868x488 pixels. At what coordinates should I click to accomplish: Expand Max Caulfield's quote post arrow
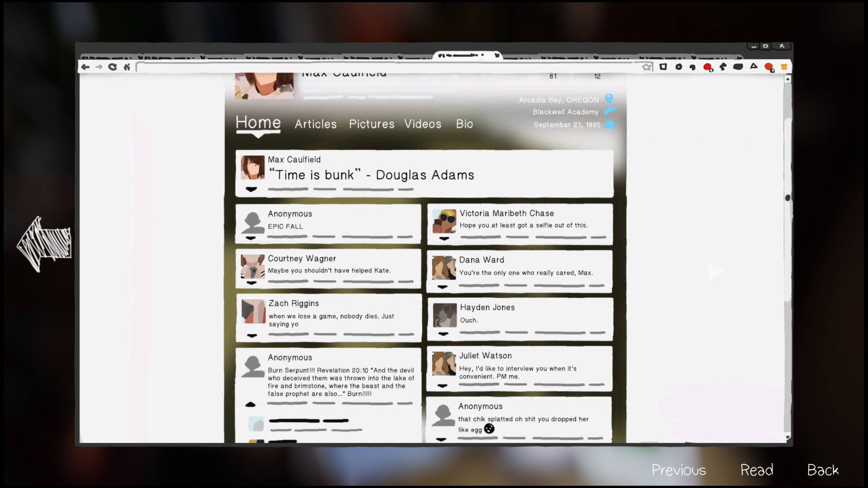(x=251, y=189)
